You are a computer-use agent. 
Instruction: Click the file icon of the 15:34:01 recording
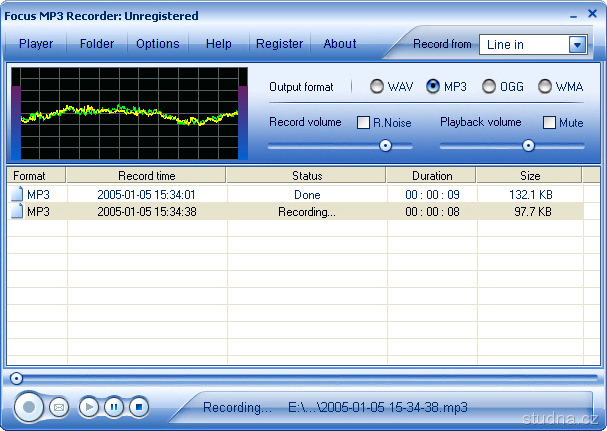pos(17,194)
